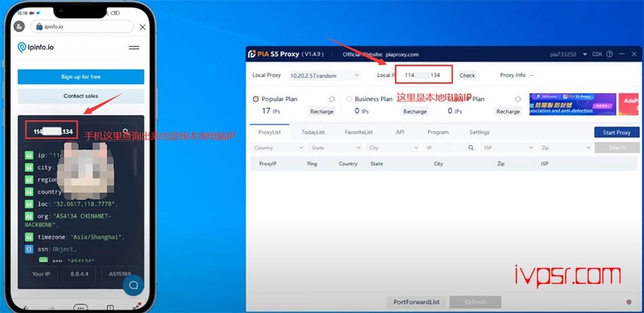Refresh the Popular Plan IP count
Viewport: 644px width, 313px height.
pos(331,99)
